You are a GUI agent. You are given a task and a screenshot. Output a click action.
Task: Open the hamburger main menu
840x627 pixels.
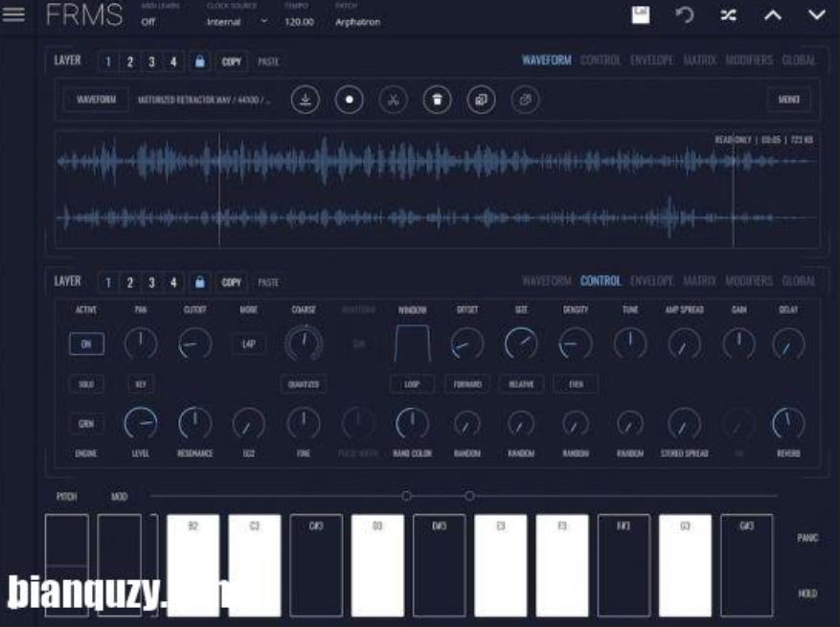pyautogui.click(x=13, y=14)
